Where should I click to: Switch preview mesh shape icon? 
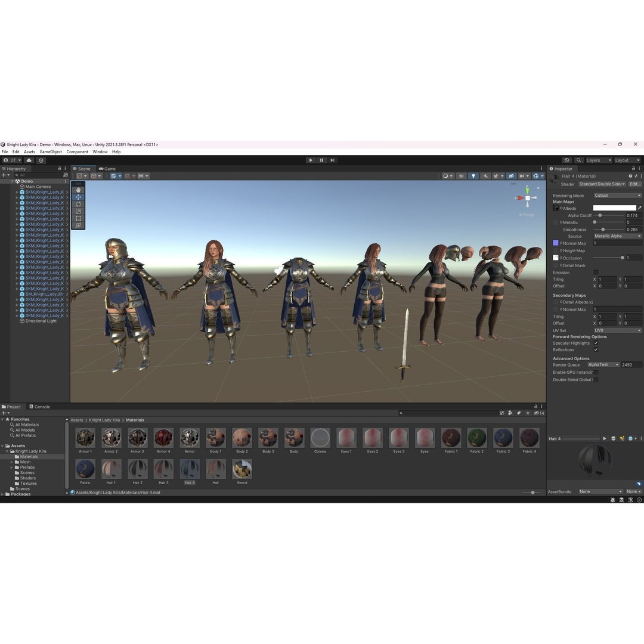(x=613, y=438)
